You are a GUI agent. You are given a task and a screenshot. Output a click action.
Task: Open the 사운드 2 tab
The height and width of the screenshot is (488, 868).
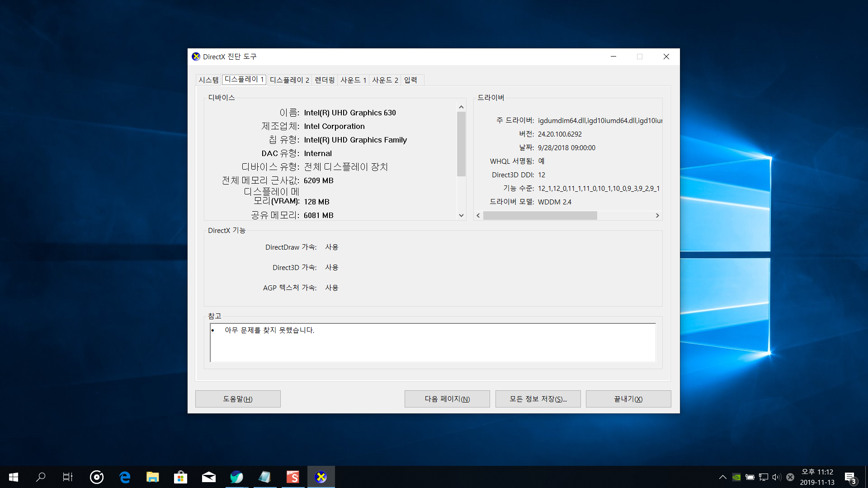tap(385, 80)
